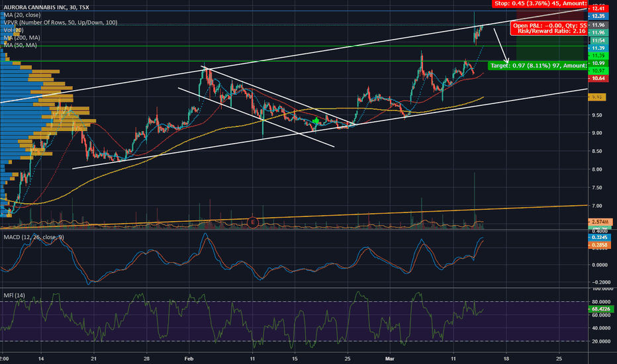This screenshot has width=617, height=364.
Task: Select the 7.00 price axis label
Action: [596, 206]
